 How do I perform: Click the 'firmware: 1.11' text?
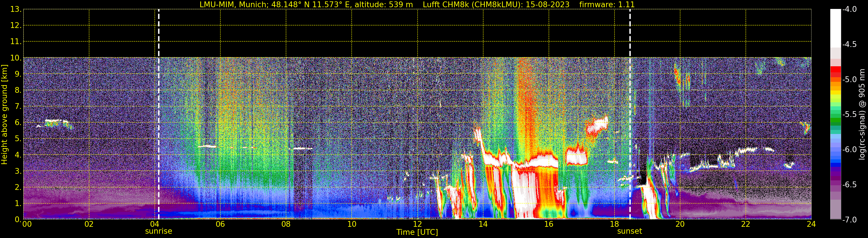[x=607, y=5]
